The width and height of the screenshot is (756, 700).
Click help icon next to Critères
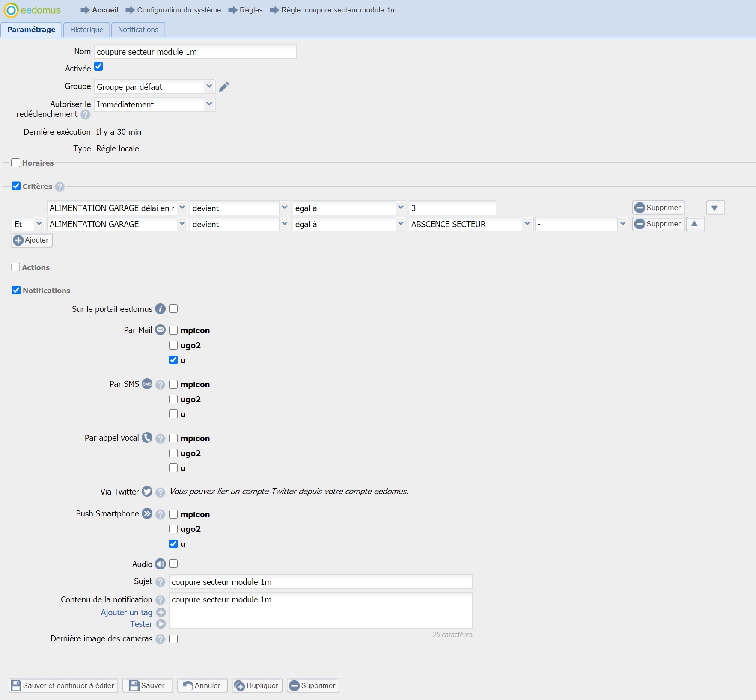[x=60, y=187]
